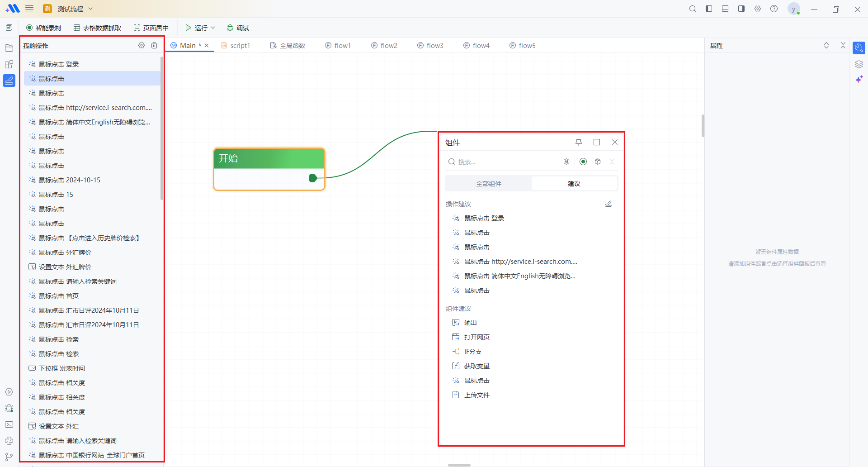Image resolution: width=868 pixels, height=467 pixels.
Task: Toggle the bottom panel layout icon
Action: [x=725, y=9]
